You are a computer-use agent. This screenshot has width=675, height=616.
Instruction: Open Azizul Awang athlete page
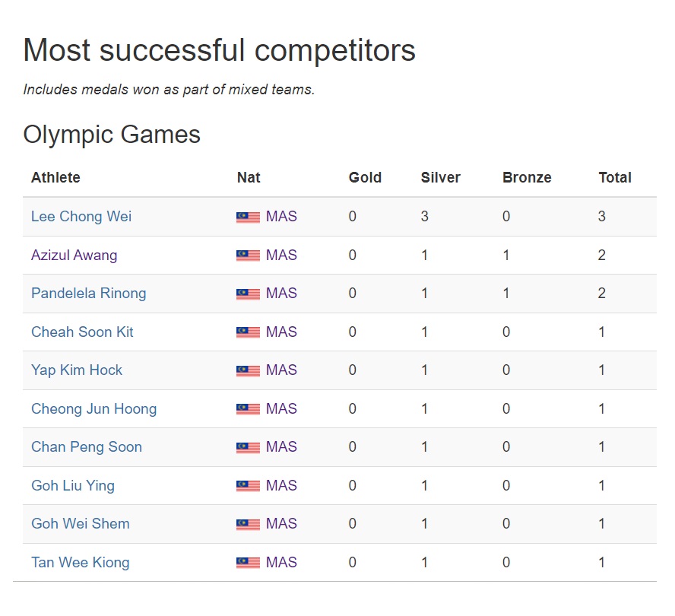click(74, 255)
